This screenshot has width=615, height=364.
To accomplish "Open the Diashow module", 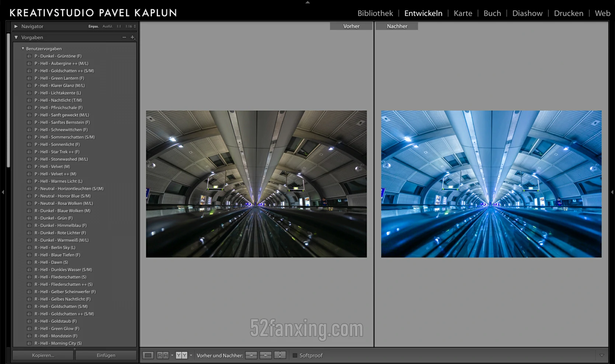I will click(x=528, y=13).
